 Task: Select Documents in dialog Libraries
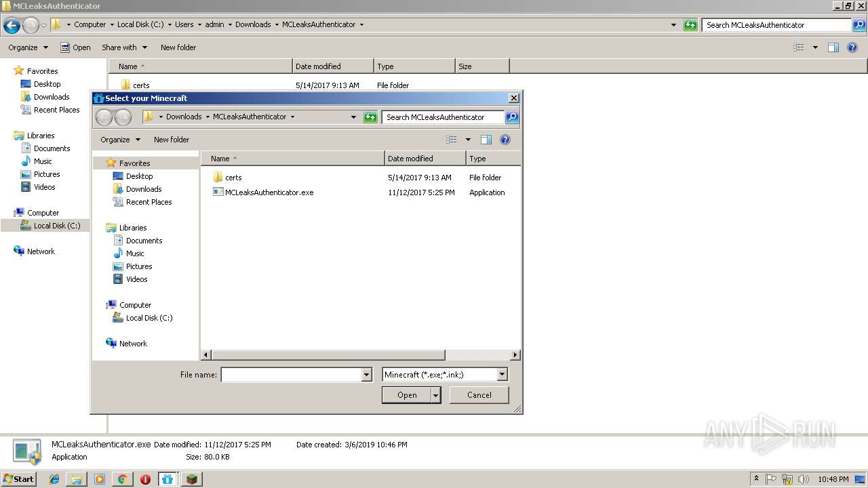(144, 241)
